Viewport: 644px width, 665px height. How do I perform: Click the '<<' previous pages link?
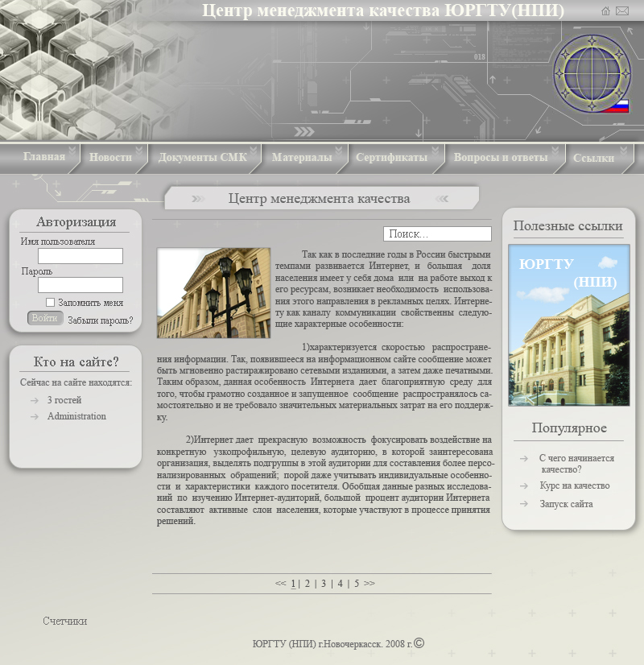280,583
